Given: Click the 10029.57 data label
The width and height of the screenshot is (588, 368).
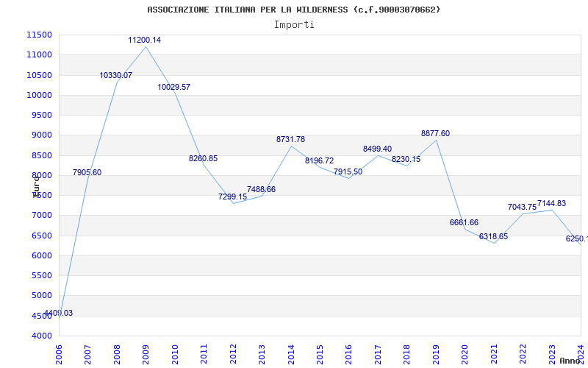Looking at the screenshot, I should coord(174,87).
